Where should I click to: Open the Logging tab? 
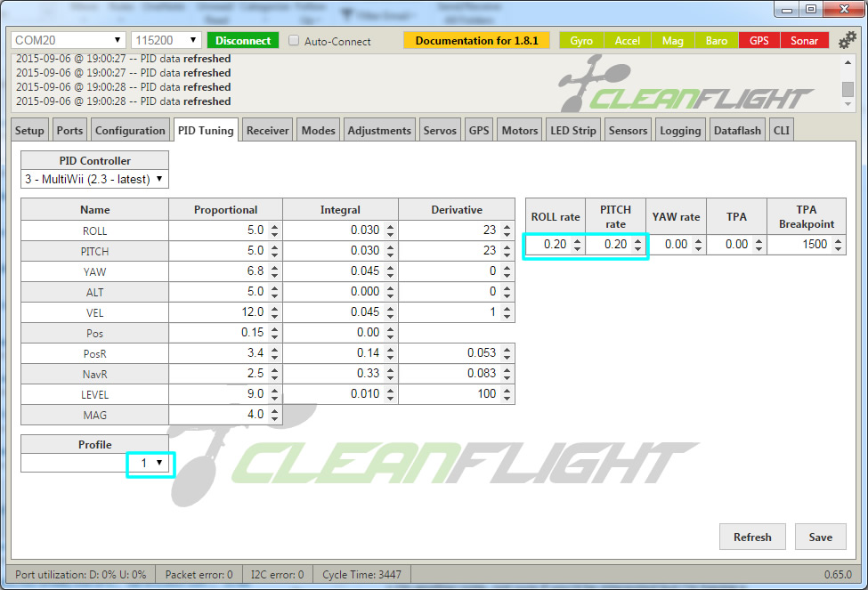[680, 131]
